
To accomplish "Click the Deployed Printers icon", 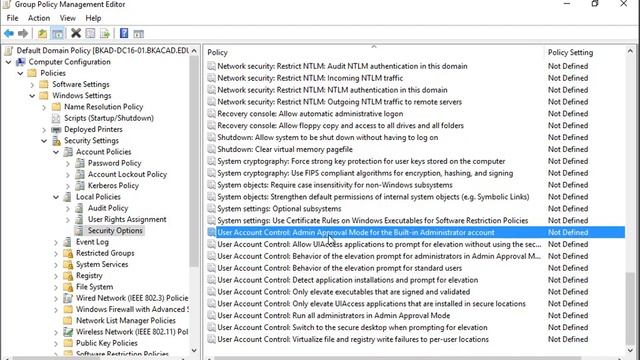I will [x=56, y=129].
